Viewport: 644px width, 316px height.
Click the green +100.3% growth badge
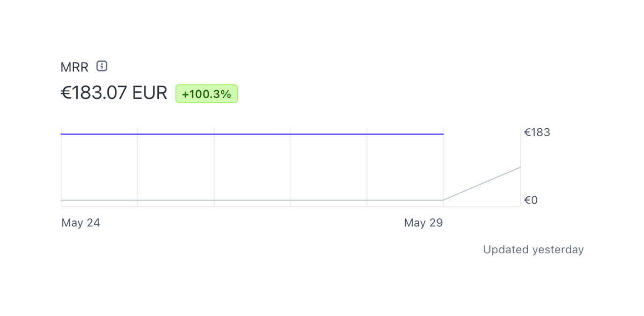[207, 93]
